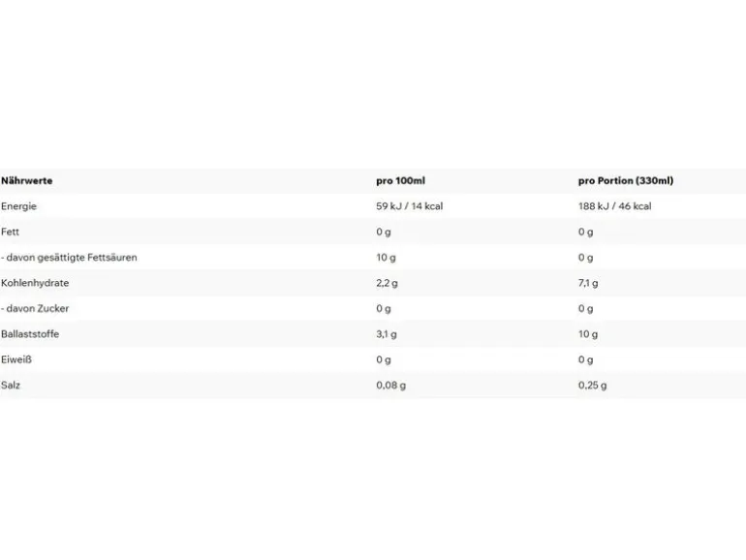
Task: Click the 0,25 g salt portion value
Action: tap(592, 386)
